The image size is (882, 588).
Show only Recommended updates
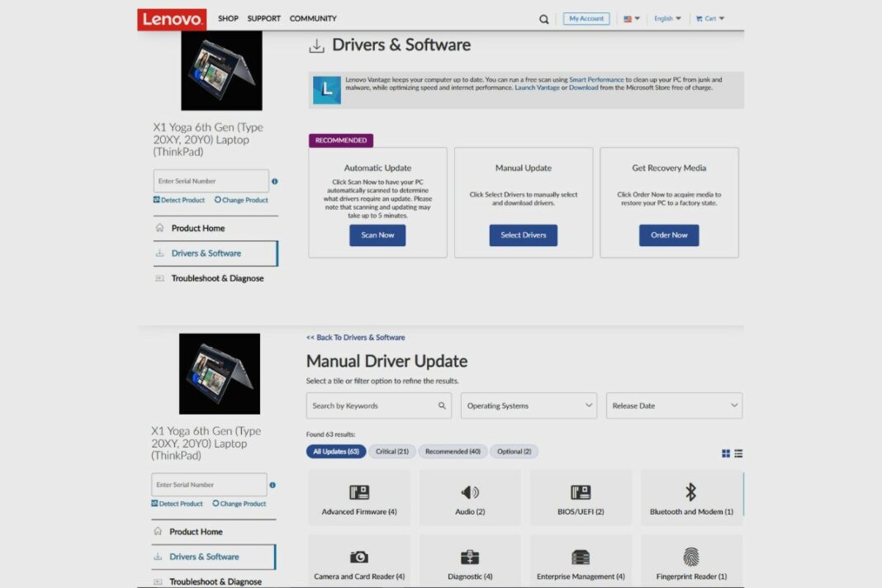(453, 451)
